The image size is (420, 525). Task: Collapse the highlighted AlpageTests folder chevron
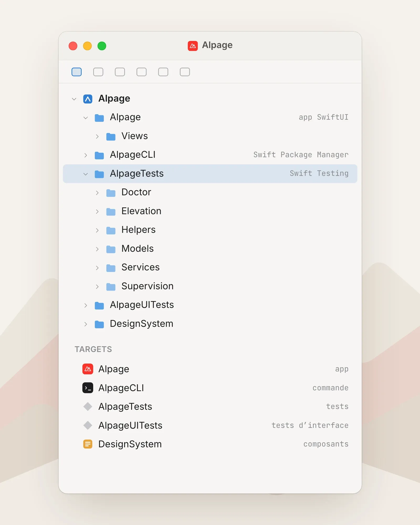coord(86,174)
